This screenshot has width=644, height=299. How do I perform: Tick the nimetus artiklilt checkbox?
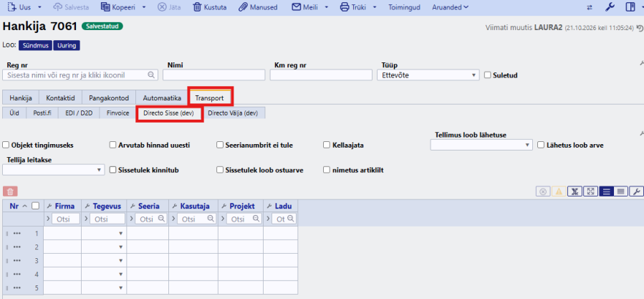[x=327, y=170]
